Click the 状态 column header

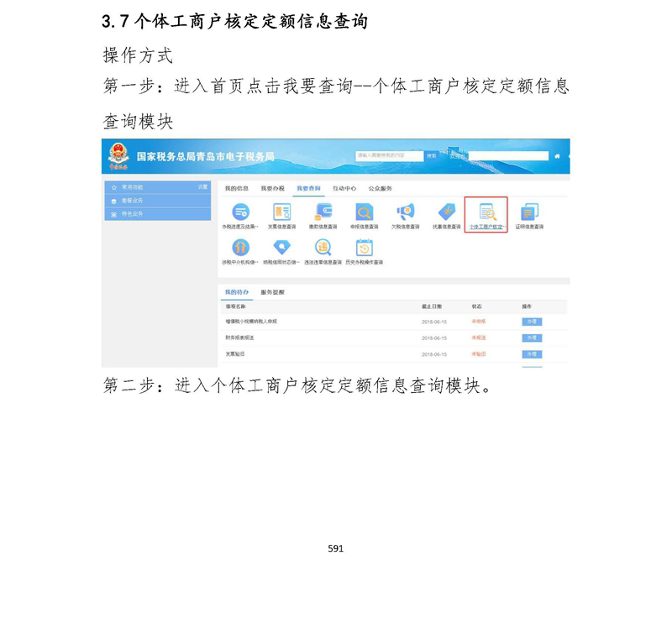click(476, 306)
